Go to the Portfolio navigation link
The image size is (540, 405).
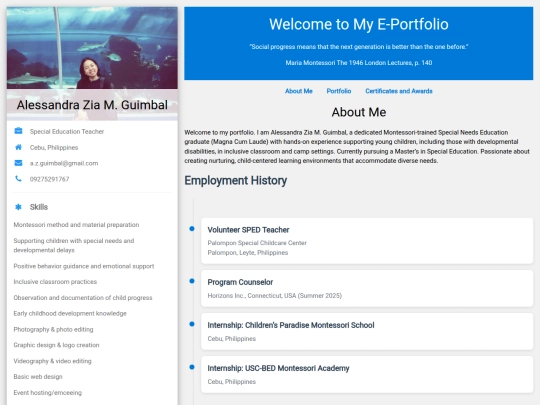click(339, 91)
